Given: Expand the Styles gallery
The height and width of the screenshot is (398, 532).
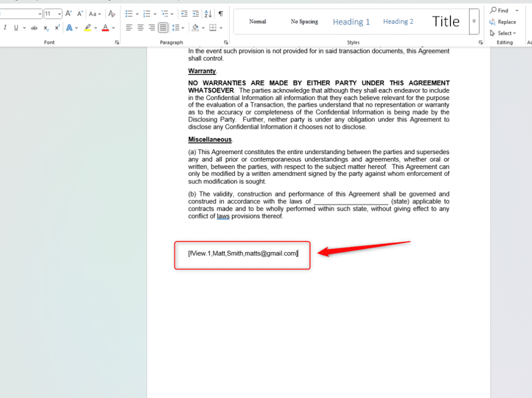Looking at the screenshot, I should point(474,21).
